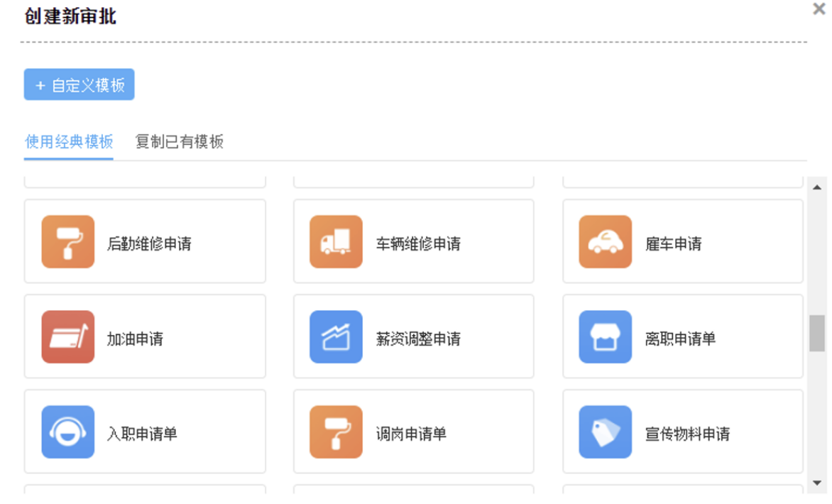Viewport: 832px width, 504px height.
Task: Choose the 薪资调整申请 template text
Action: [418, 339]
